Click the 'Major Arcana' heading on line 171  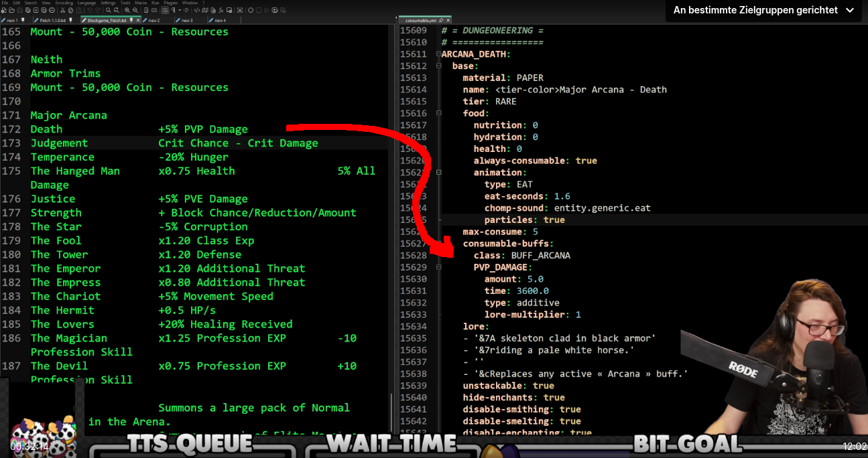pyautogui.click(x=69, y=115)
